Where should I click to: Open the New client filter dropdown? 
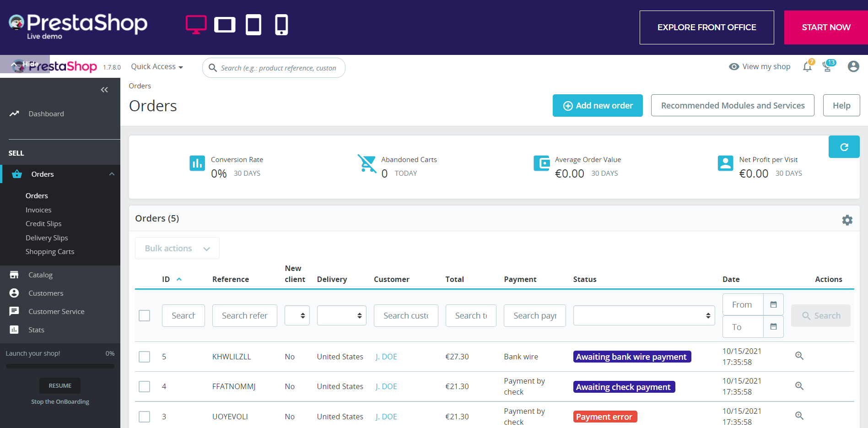pyautogui.click(x=297, y=315)
